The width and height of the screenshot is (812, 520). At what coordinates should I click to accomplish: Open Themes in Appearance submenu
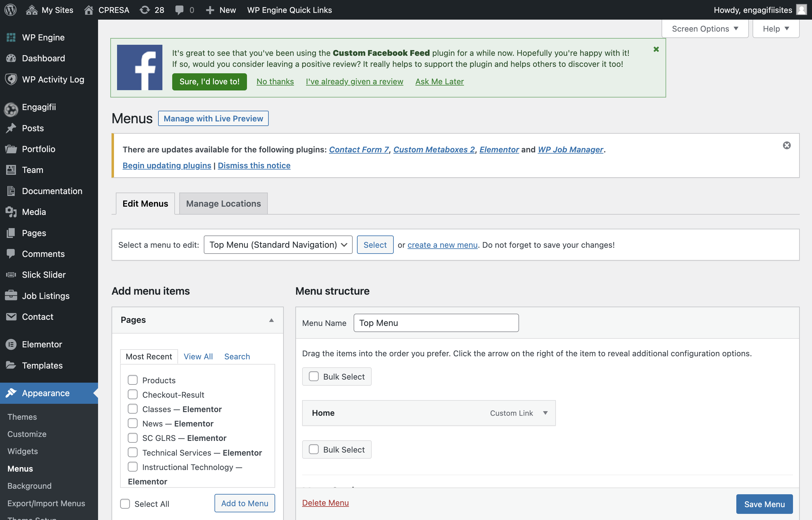click(x=22, y=417)
